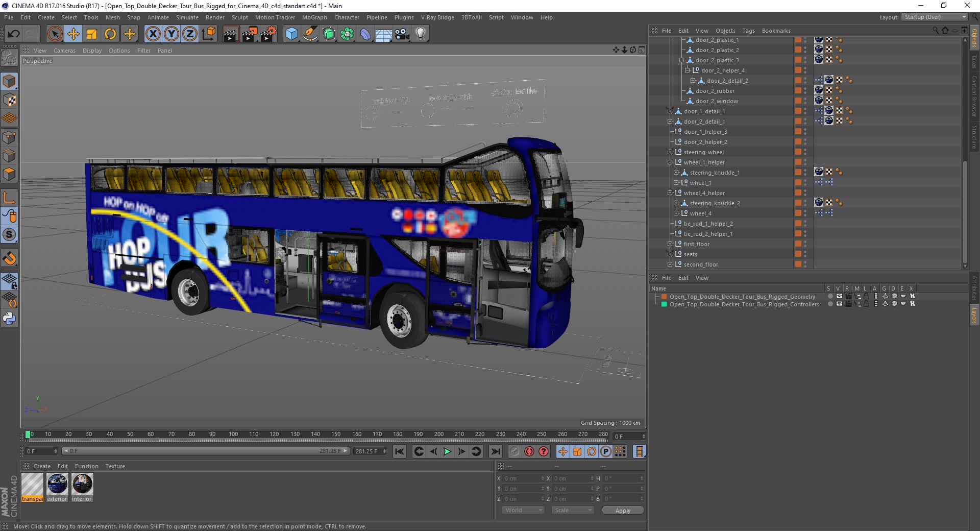Viewport: 980px width, 531px height.
Task: Activate the Move tool in top toolbar
Action: click(x=73, y=34)
